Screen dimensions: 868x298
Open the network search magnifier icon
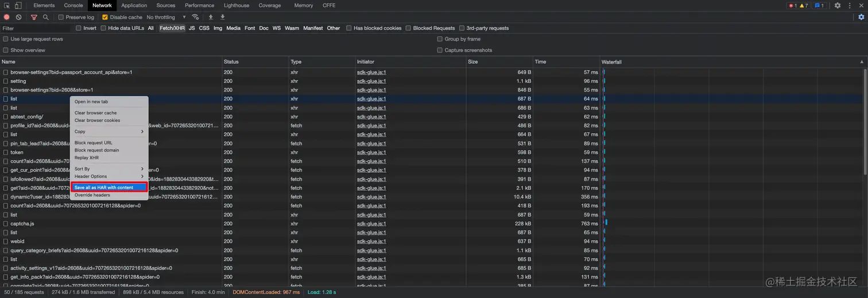(46, 17)
